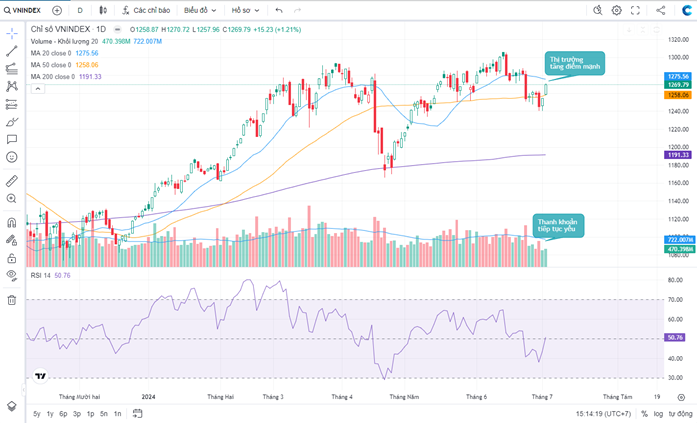Image resolution: width=697 pixels, height=423 pixels.
Task: Open the Các chỉ báo indicators menu
Action: pyautogui.click(x=146, y=10)
